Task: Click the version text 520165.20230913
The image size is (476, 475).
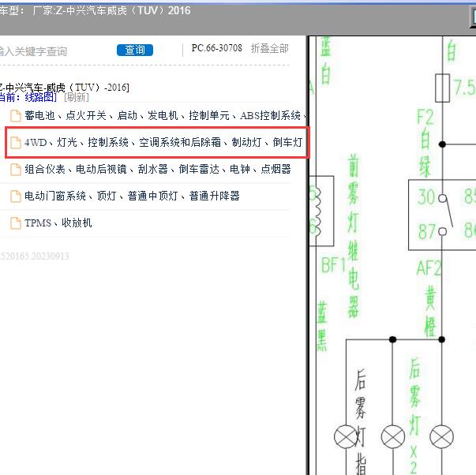Action: point(35,256)
